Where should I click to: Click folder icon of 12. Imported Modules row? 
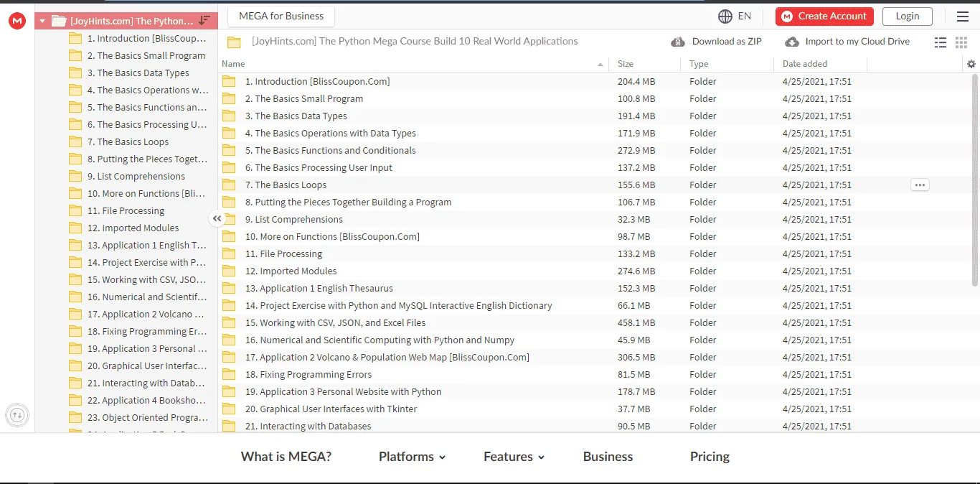(x=229, y=271)
